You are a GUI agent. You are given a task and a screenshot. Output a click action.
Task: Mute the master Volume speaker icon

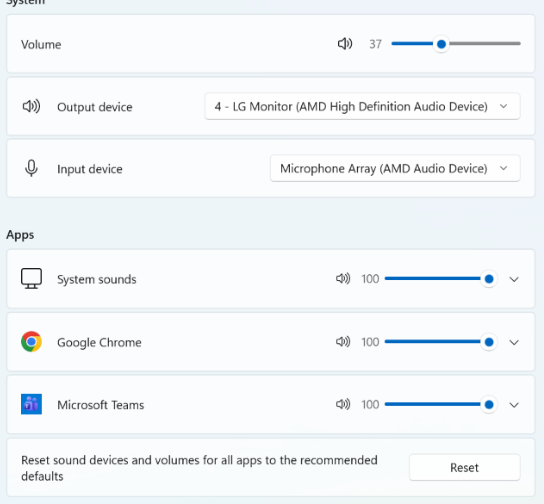[345, 44]
